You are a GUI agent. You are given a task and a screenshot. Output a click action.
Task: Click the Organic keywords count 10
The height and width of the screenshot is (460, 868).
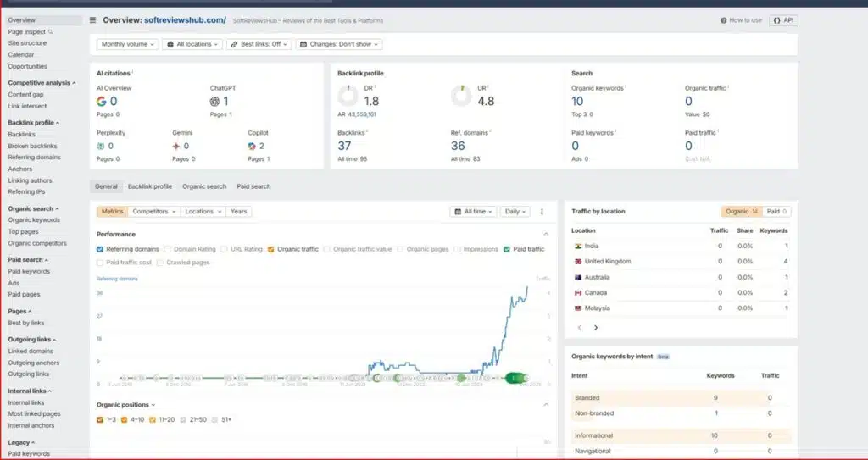[x=577, y=102]
